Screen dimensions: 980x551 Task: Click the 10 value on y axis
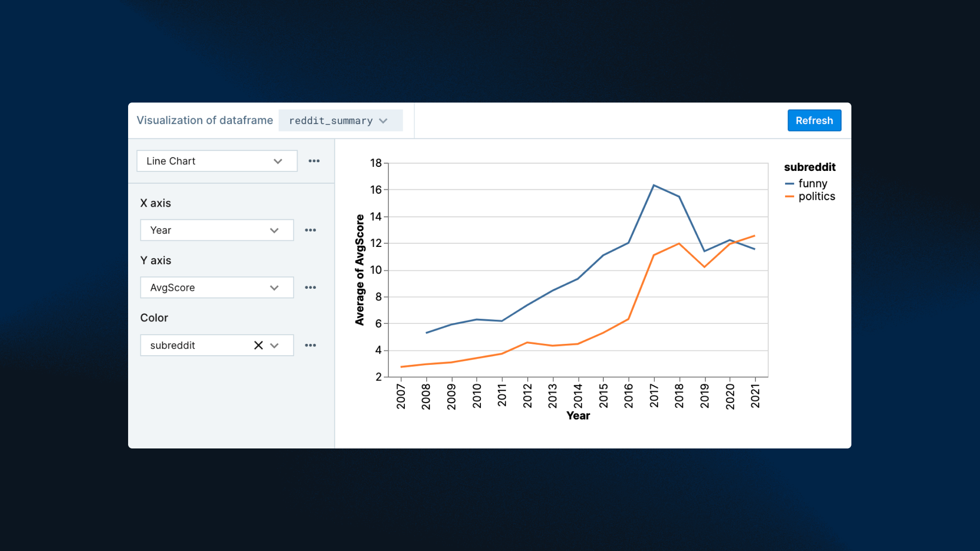(376, 270)
